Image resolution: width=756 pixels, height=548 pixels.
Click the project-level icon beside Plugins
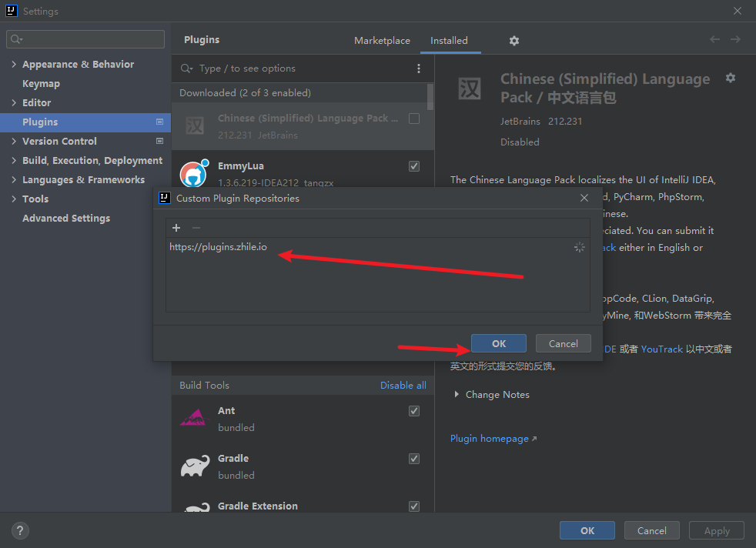point(159,122)
